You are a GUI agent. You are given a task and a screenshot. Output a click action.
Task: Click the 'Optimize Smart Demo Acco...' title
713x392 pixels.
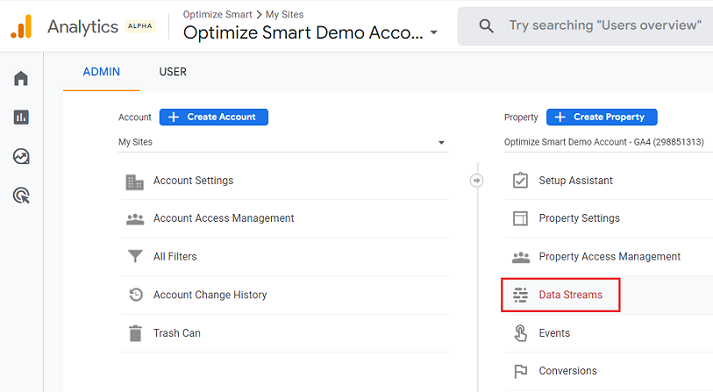pyautogui.click(x=303, y=33)
